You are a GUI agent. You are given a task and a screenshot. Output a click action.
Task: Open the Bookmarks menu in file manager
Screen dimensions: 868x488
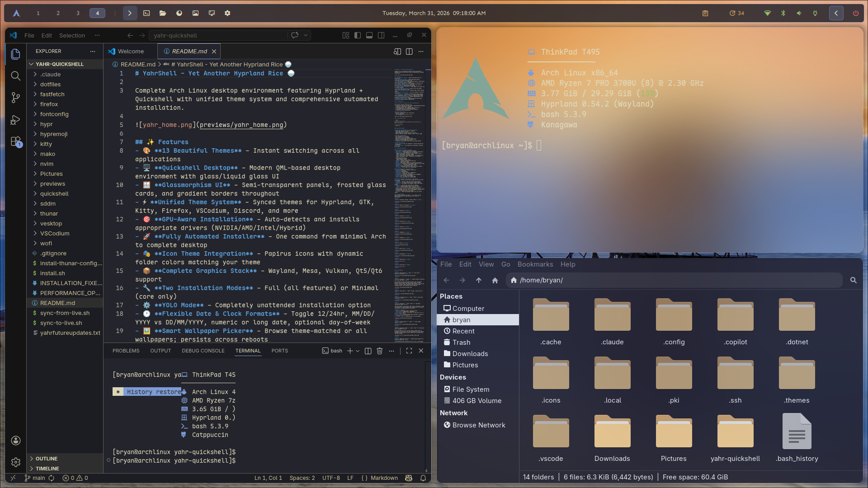(x=535, y=264)
